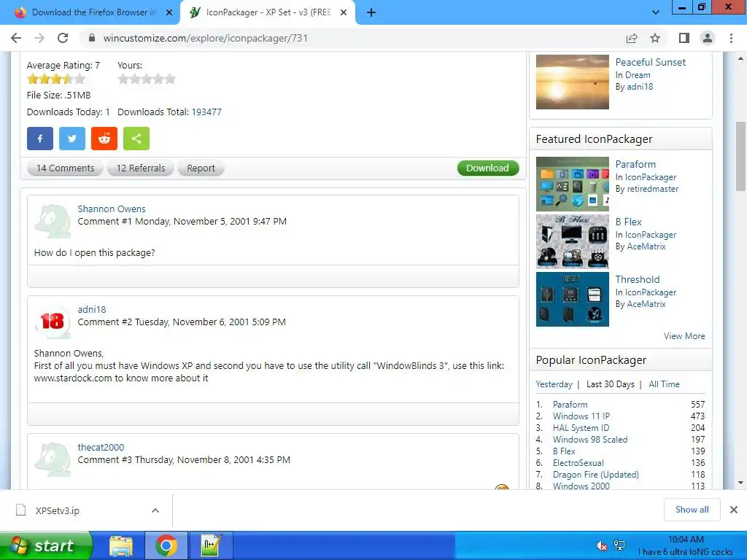This screenshot has width=747, height=560.
Task: Open Windows 98 Scaled link
Action: point(589,440)
